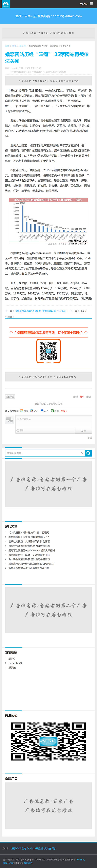Open the previous article link (上一篇)
The image size is (97, 868).
pyautogui.click(x=40, y=311)
